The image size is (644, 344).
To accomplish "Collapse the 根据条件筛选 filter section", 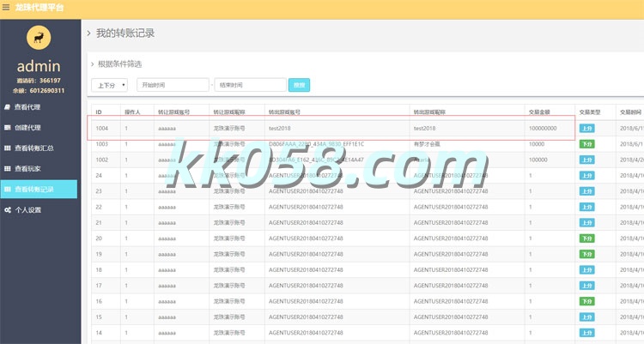I will 92,63.
